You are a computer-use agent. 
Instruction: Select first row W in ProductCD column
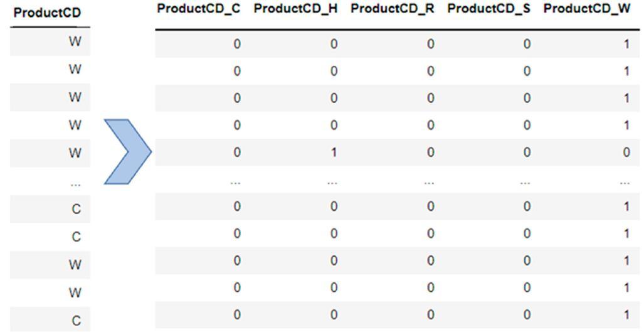point(75,42)
